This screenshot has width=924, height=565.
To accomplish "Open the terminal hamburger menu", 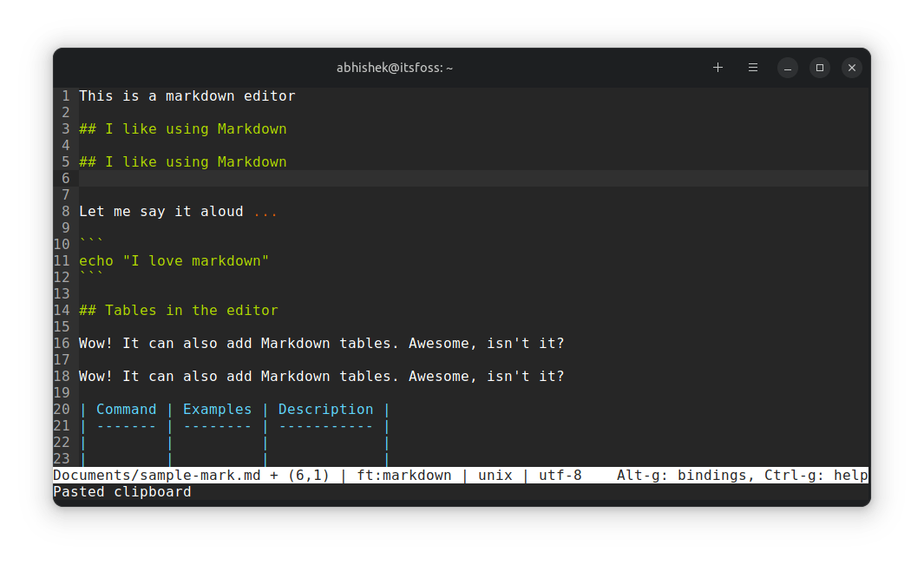I will 752,68.
